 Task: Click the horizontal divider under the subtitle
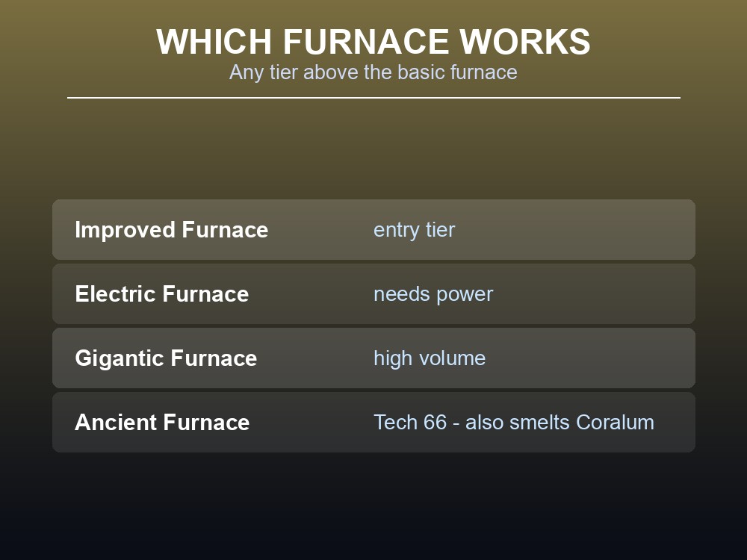click(x=373, y=98)
